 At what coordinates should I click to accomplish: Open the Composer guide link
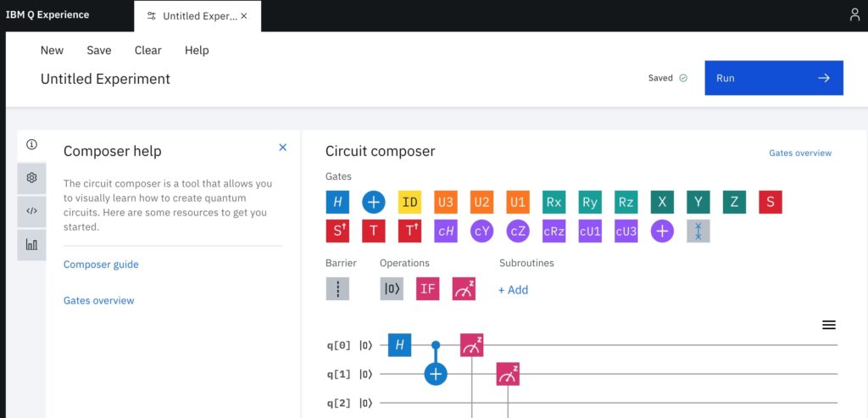tap(101, 265)
